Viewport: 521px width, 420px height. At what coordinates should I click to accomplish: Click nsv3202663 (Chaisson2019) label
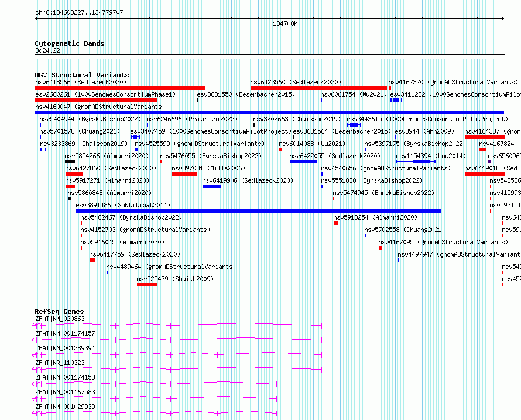tap(297, 119)
